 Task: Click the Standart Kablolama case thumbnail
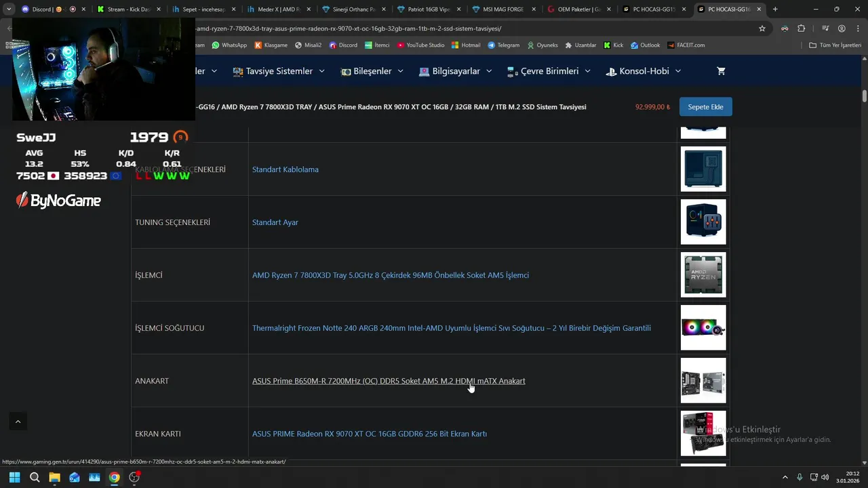pos(703,169)
